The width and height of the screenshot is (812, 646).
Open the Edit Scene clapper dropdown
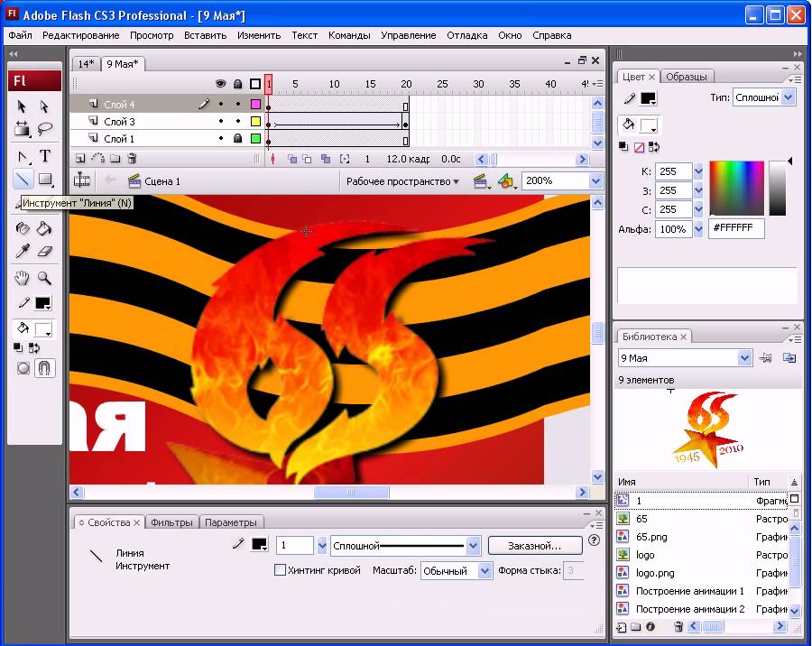[482, 181]
